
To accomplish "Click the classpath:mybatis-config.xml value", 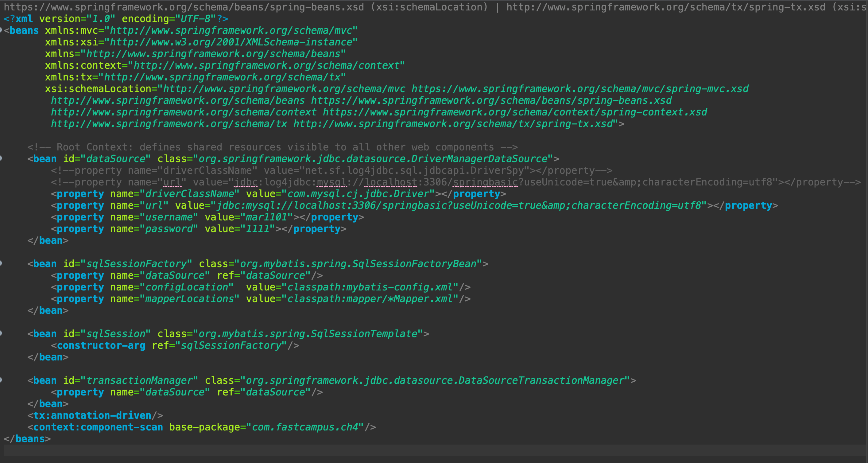I will pyautogui.click(x=369, y=287).
